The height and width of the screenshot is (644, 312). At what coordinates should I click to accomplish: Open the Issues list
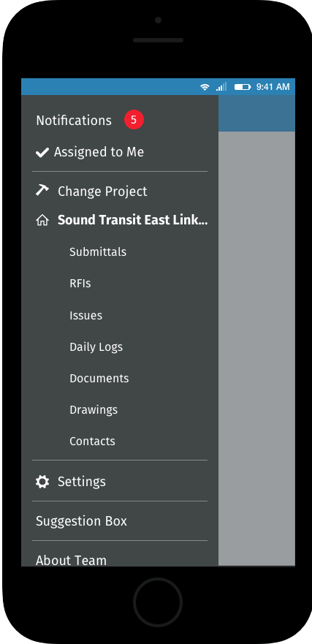[85, 316]
